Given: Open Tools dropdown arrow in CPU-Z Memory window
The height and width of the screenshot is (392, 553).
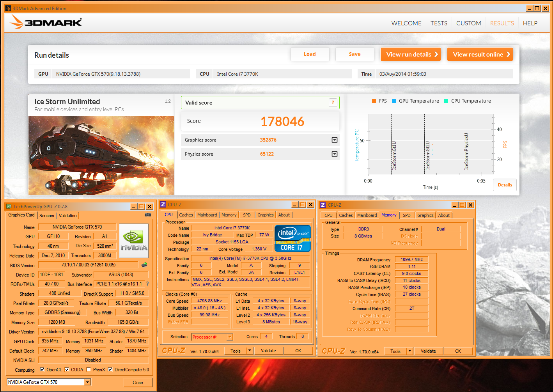Looking at the screenshot, I should pos(409,351).
